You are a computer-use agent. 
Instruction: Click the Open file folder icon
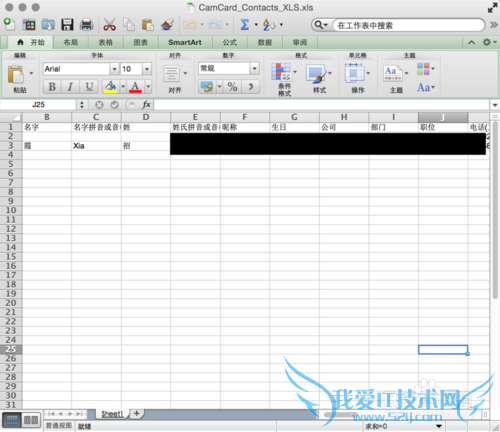[48, 25]
